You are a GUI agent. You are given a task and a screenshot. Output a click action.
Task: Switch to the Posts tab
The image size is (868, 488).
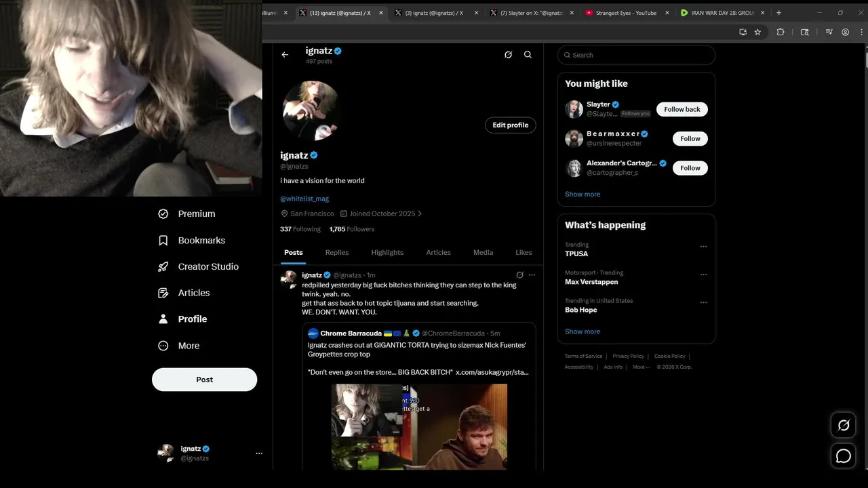tap(294, 252)
